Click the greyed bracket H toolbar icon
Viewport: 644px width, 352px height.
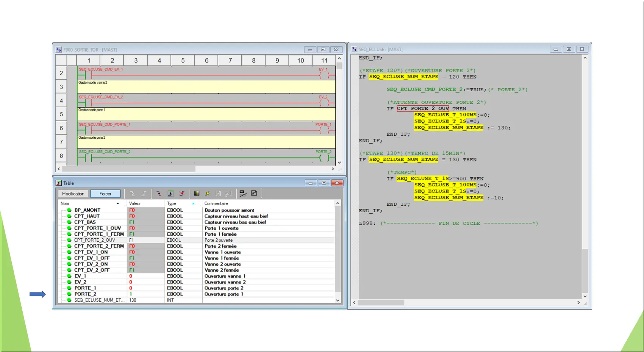[x=218, y=194]
